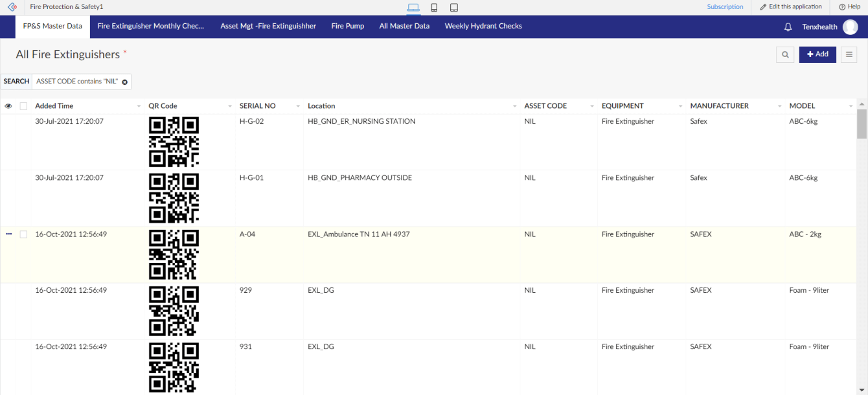Remove the ASSET CODE search filter
The image size is (868, 395).
pyautogui.click(x=125, y=82)
